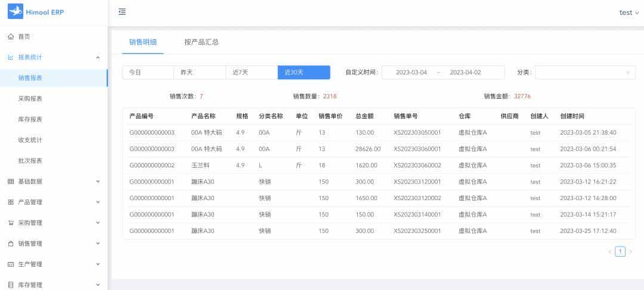Open 批次报表 in the sidebar

[x=54, y=161]
